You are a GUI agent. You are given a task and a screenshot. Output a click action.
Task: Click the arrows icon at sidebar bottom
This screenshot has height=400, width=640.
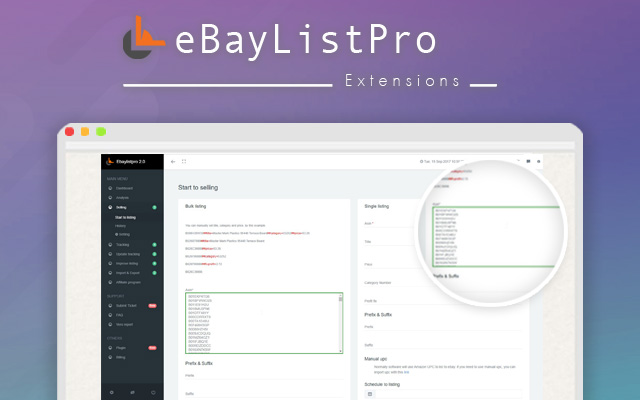pyautogui.click(x=132, y=392)
